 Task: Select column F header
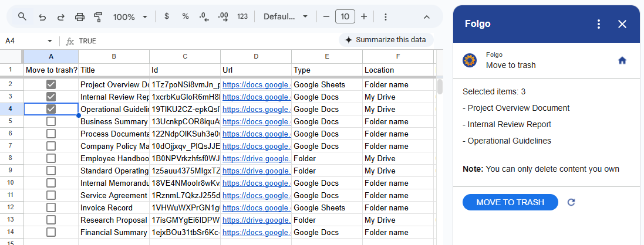[x=398, y=56]
